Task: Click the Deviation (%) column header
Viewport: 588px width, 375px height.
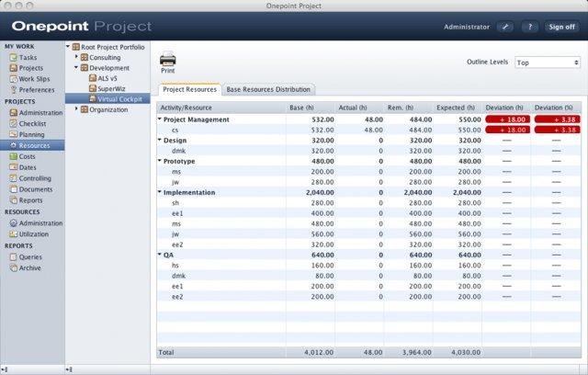Action: click(x=556, y=108)
